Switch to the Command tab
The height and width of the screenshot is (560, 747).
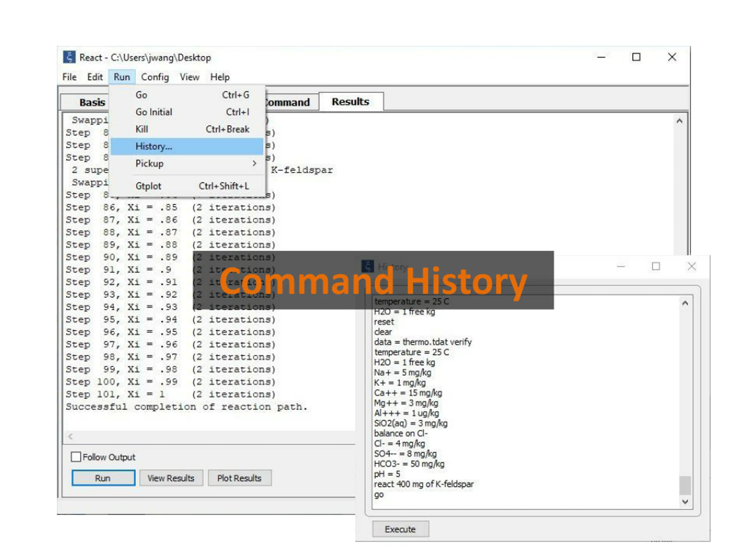(x=291, y=102)
